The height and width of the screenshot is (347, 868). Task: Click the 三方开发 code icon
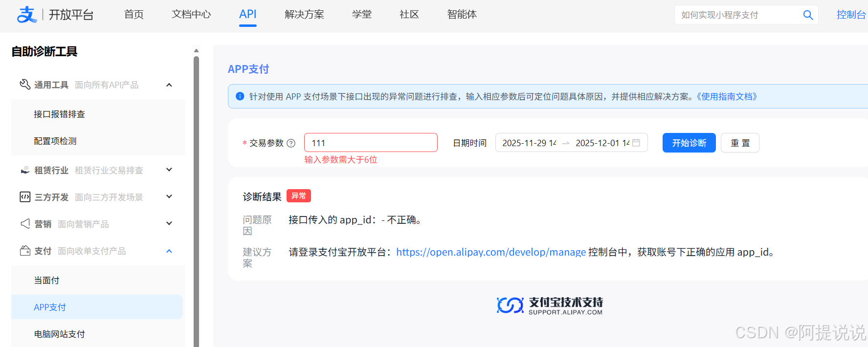[x=24, y=197]
